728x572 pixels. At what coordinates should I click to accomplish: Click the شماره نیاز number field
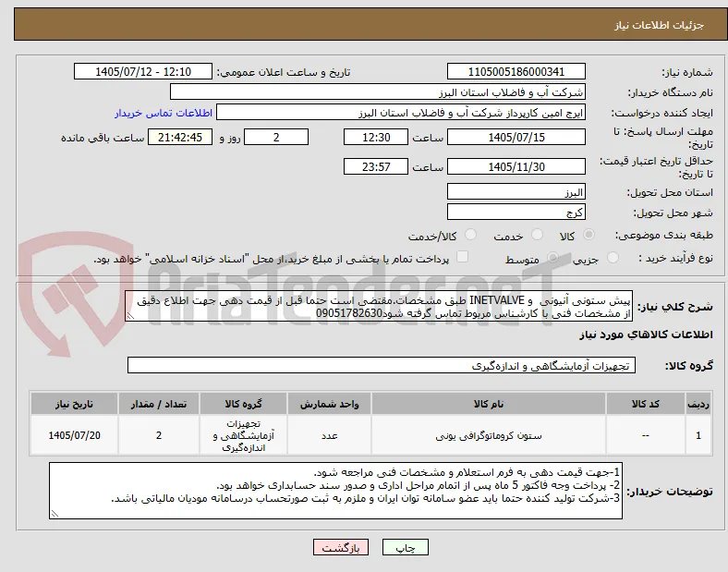[516, 71]
